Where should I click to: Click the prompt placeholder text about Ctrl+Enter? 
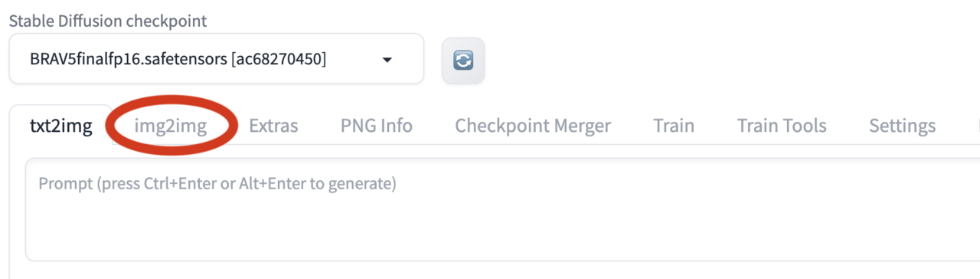[217, 184]
